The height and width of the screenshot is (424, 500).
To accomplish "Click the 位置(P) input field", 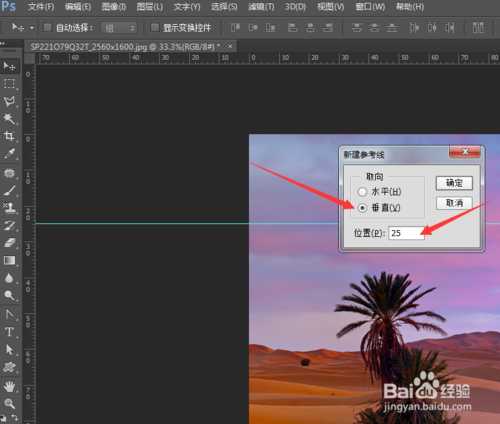I will coord(406,233).
